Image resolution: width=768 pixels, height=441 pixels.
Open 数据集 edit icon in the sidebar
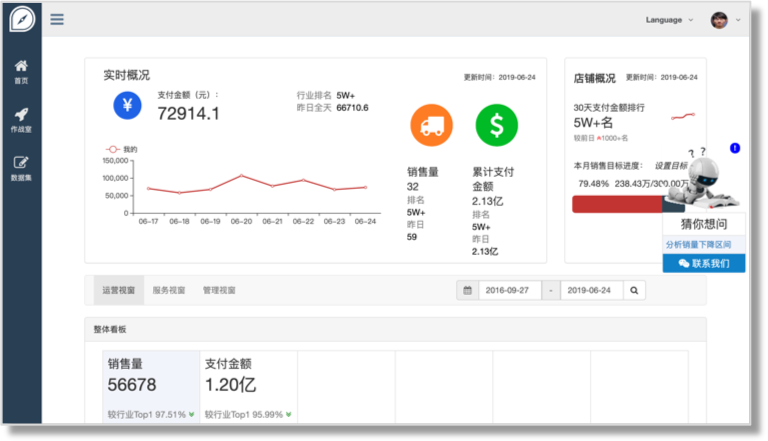(x=21, y=168)
